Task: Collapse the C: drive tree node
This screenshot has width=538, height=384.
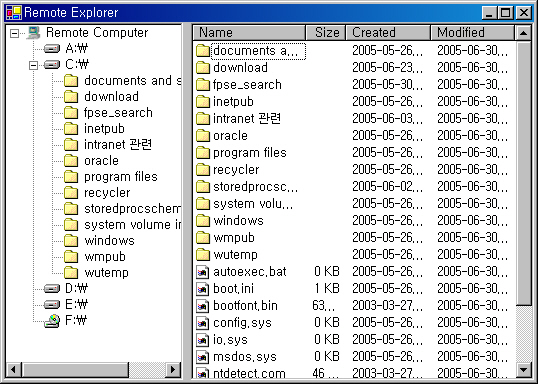Action: click(x=34, y=65)
